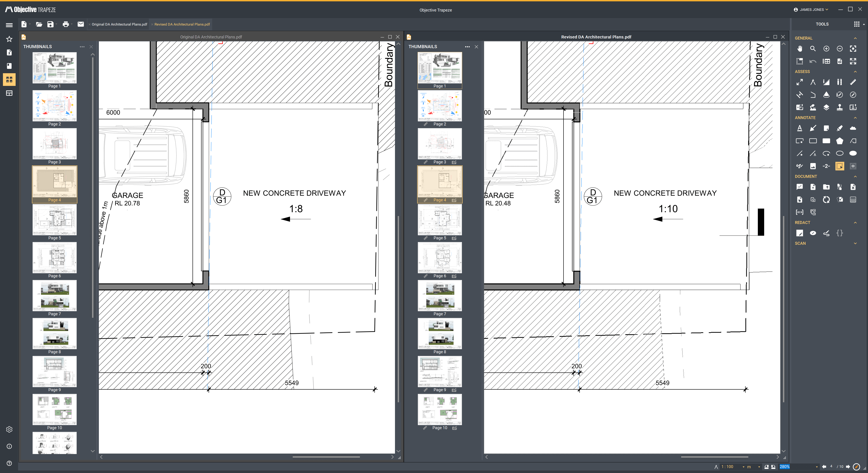Open the Redact area tool
Screen dimensions: 868x473
(x=800, y=233)
